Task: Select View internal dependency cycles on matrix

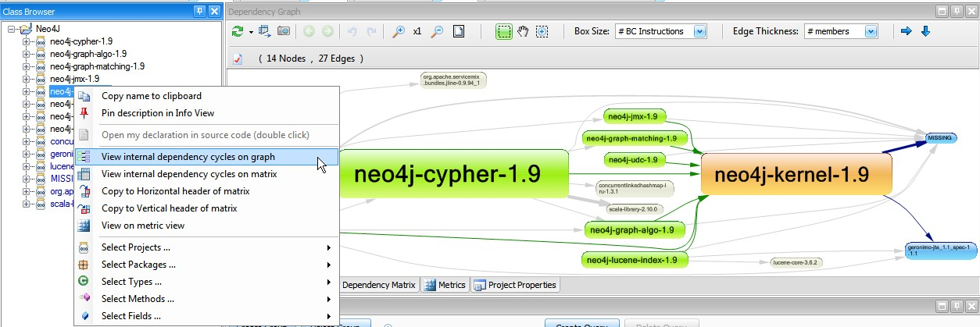Action: tap(206, 174)
